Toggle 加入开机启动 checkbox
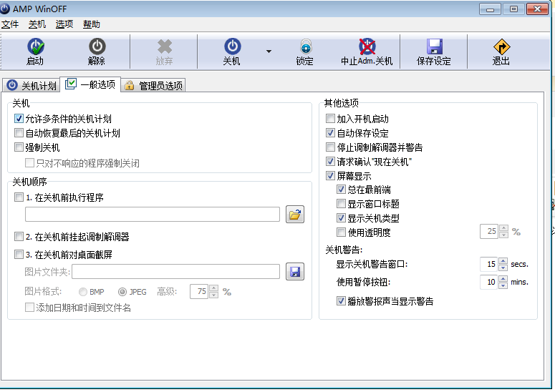555x392 pixels. click(x=330, y=119)
